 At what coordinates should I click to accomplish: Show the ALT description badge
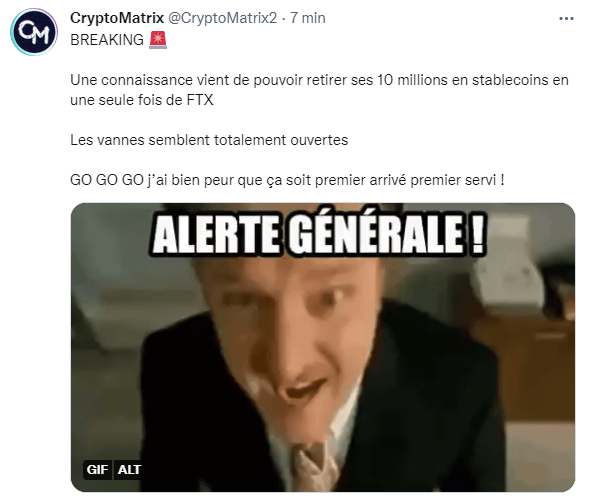128,470
